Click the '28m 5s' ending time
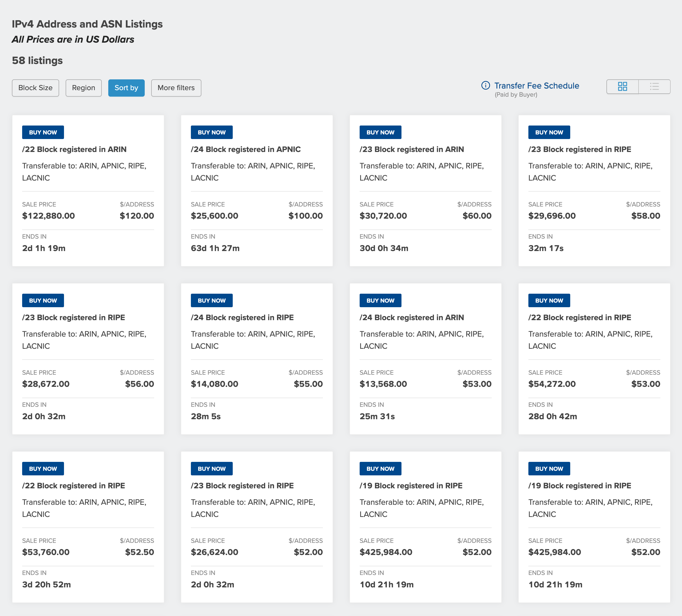The height and width of the screenshot is (616, 682). tap(206, 417)
